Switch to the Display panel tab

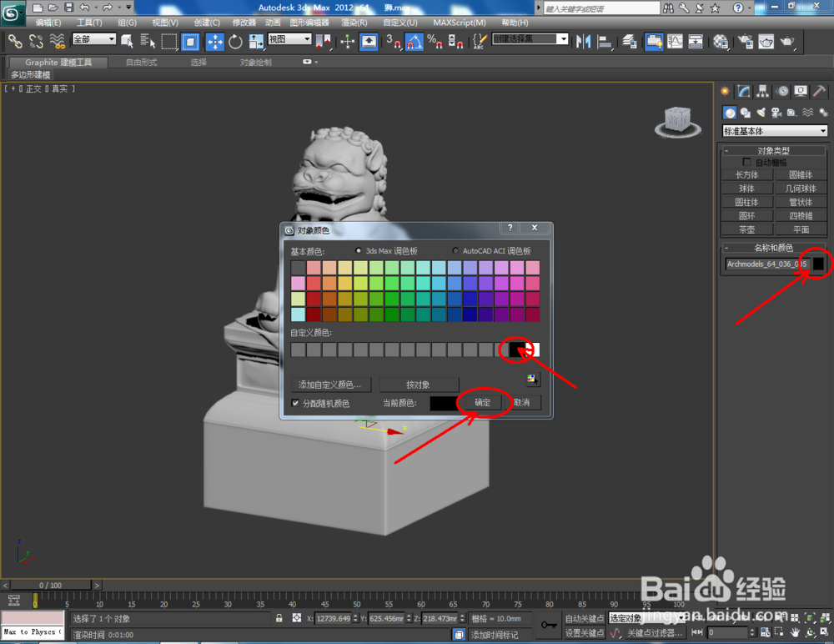coord(801,92)
